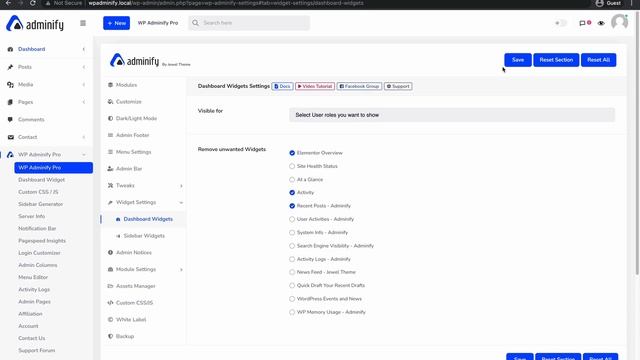Uncheck Recent Posts - Adminify widget

pos(292,206)
